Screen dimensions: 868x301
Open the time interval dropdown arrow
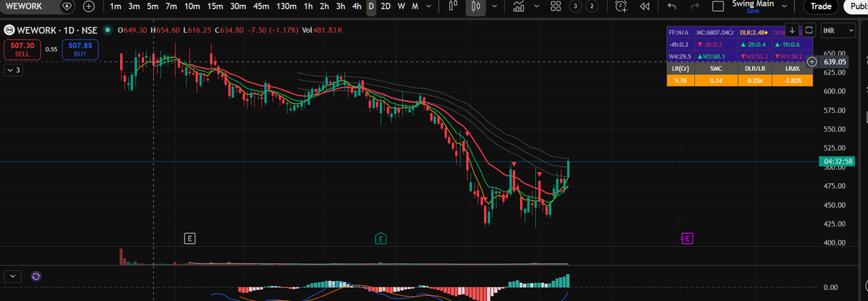(430, 7)
